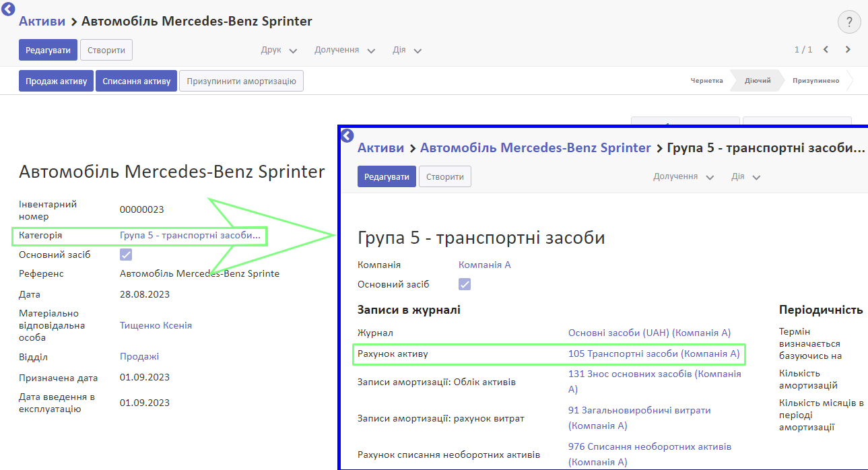Select Призупинено status stage
868x470 pixels.
click(816, 81)
